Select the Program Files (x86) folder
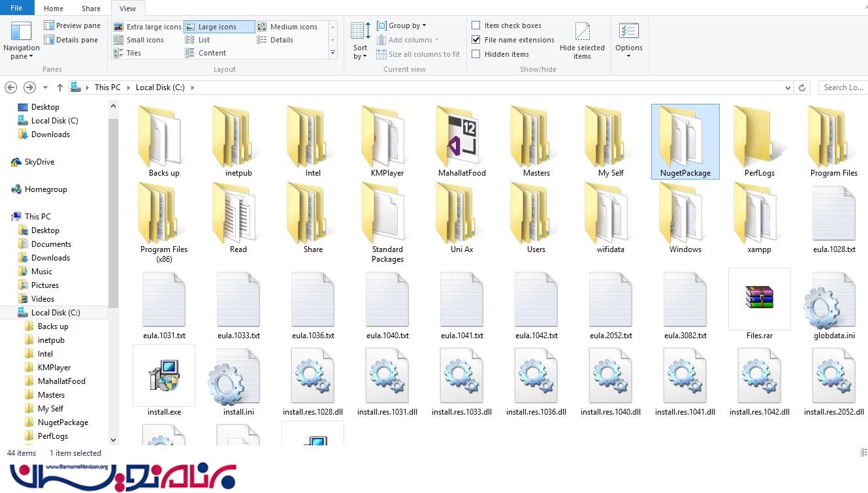868x493 pixels. pyautogui.click(x=164, y=223)
